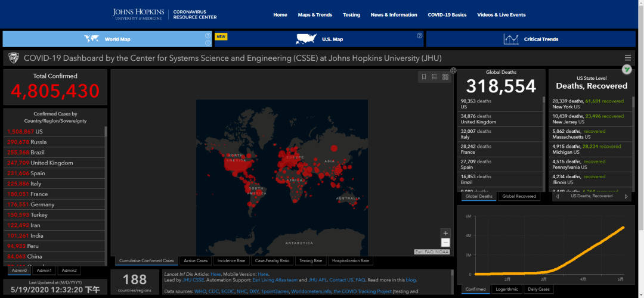
Task: Open the Esri Living Atlas team link
Action: point(275,280)
